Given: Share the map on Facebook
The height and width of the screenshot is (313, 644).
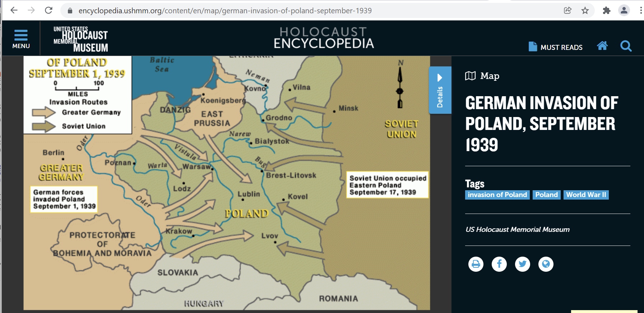Looking at the screenshot, I should point(499,264).
